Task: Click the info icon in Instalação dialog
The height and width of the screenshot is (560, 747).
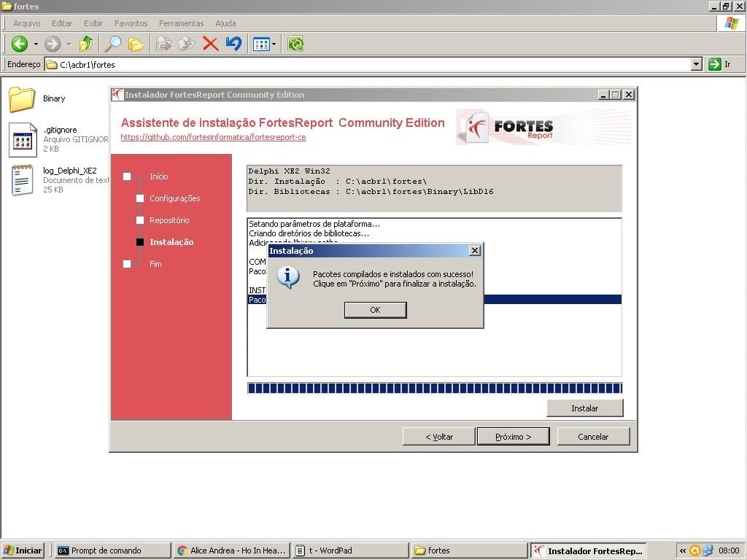Action: pos(287,277)
